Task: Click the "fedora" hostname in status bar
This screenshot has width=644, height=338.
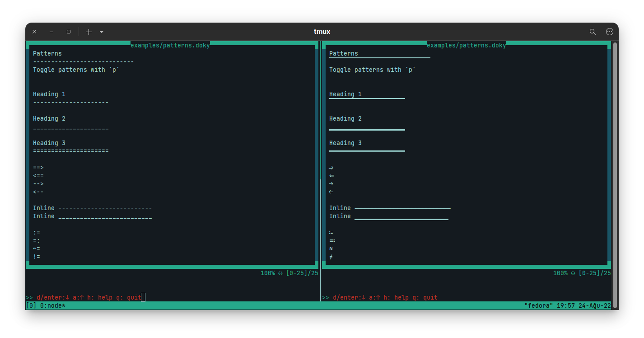Action: (x=538, y=306)
